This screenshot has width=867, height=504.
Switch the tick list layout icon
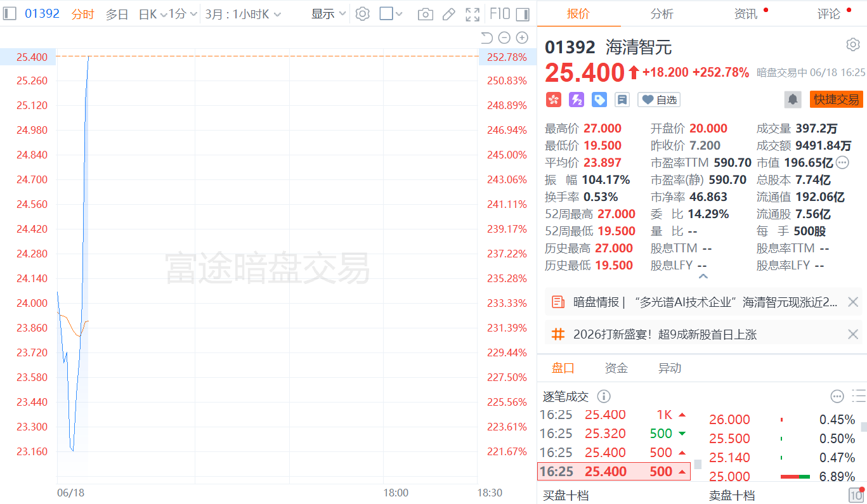click(x=859, y=396)
